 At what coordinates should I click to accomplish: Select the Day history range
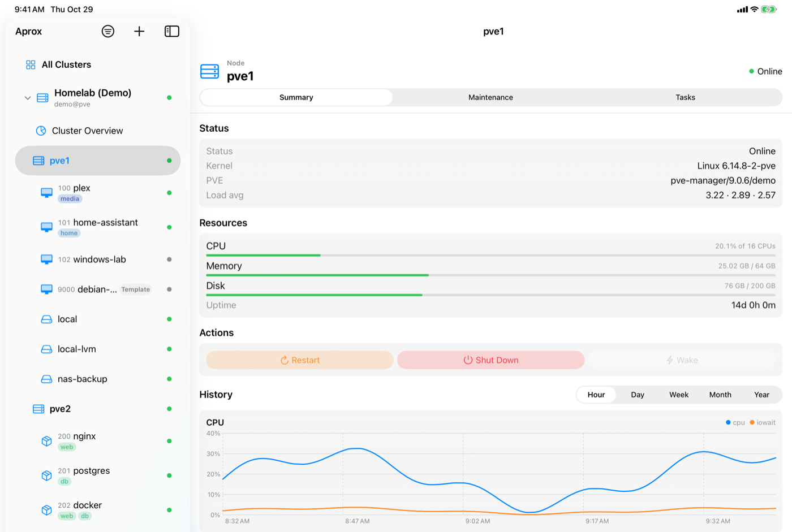(x=638, y=395)
